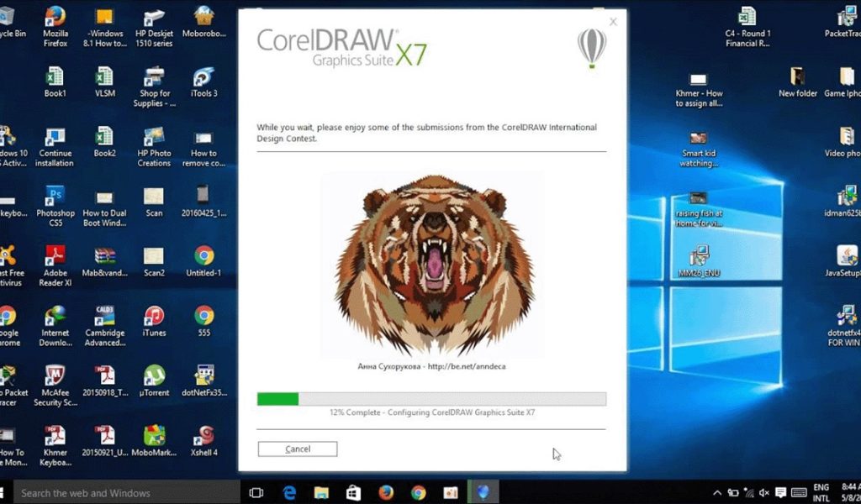Click the installation progress bar
Viewport: 861px width, 504px height.
point(431,399)
